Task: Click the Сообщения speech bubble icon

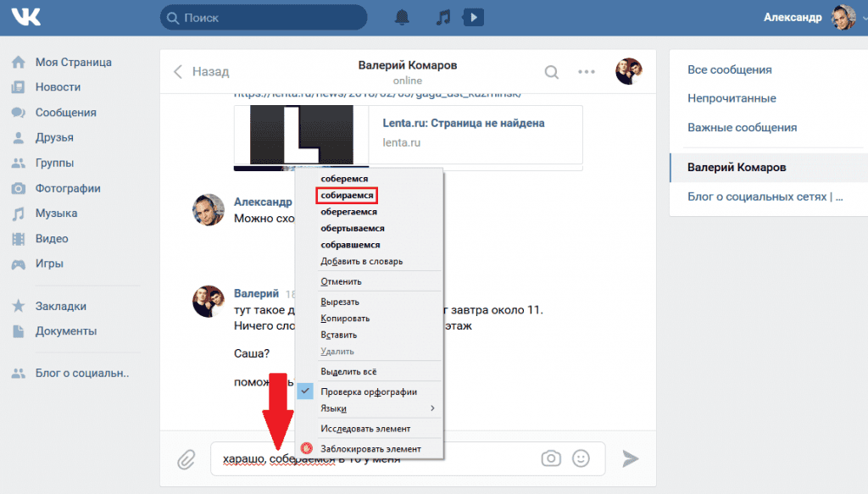Action: [19, 113]
